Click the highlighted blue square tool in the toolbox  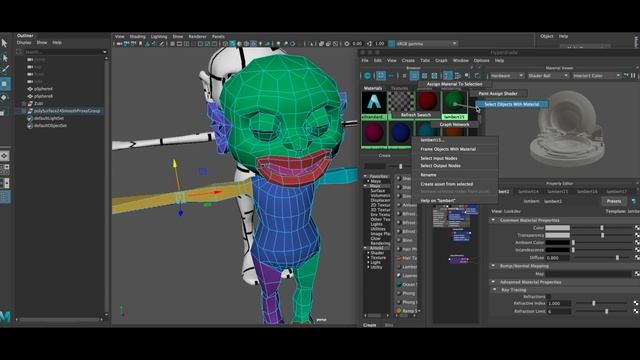(x=4, y=84)
